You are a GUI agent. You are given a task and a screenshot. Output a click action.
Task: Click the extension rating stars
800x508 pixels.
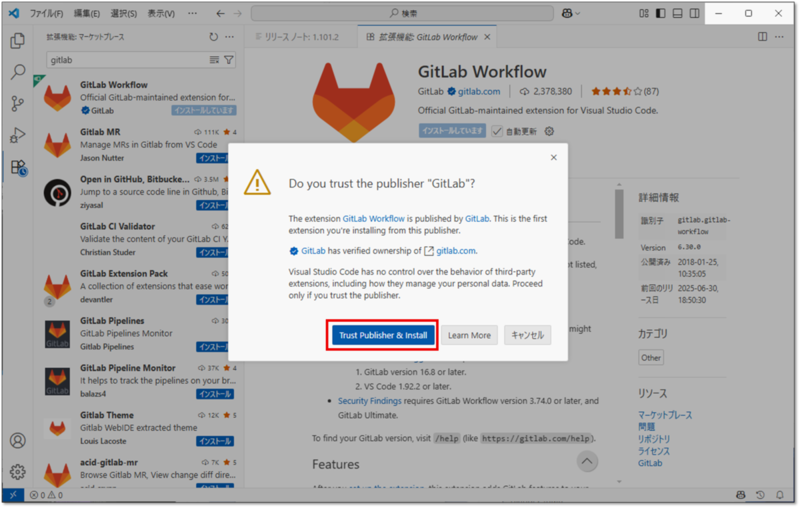coord(616,91)
